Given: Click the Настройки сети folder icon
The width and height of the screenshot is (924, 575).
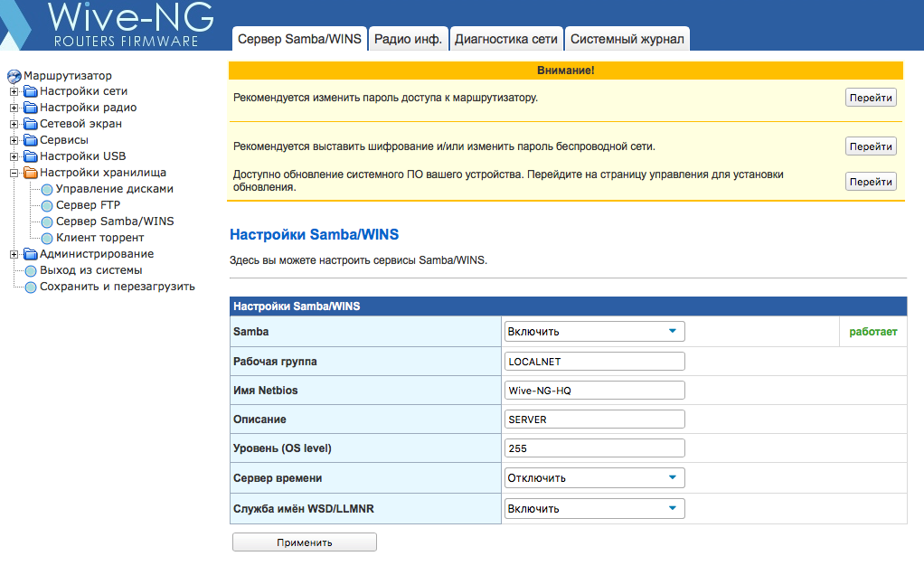Looking at the screenshot, I should [30, 91].
